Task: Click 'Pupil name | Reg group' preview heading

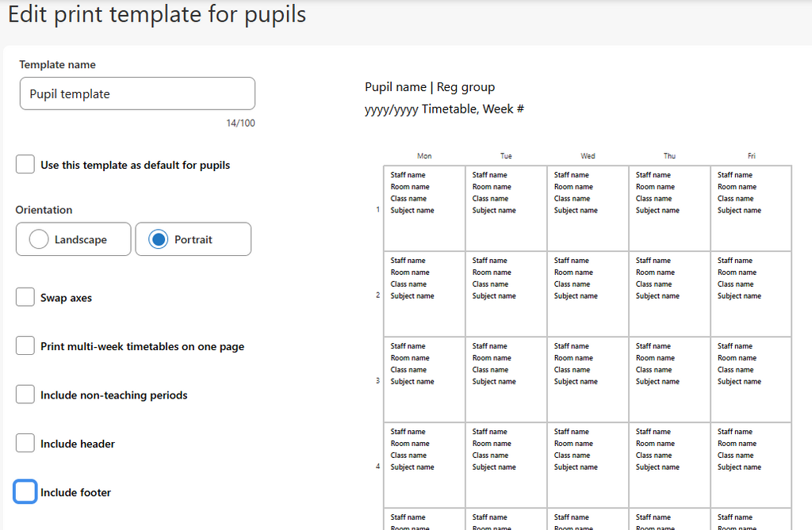Action: coord(430,87)
